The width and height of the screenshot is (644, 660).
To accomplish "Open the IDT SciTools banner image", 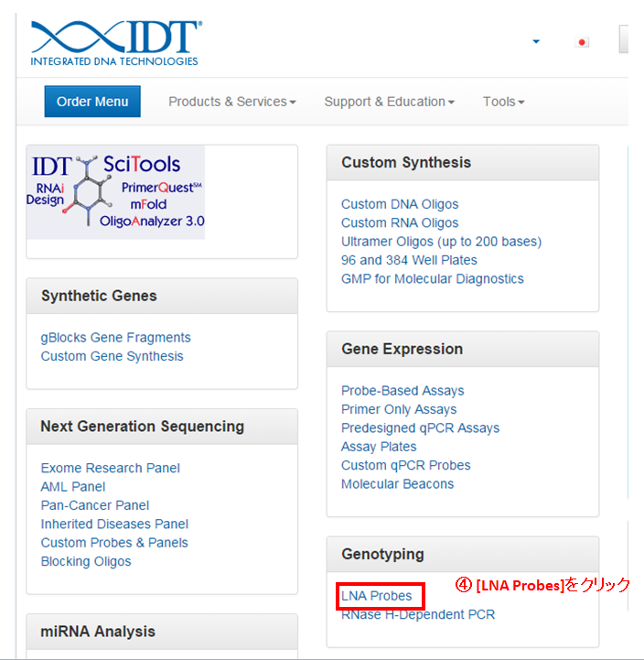I will 115,192.
